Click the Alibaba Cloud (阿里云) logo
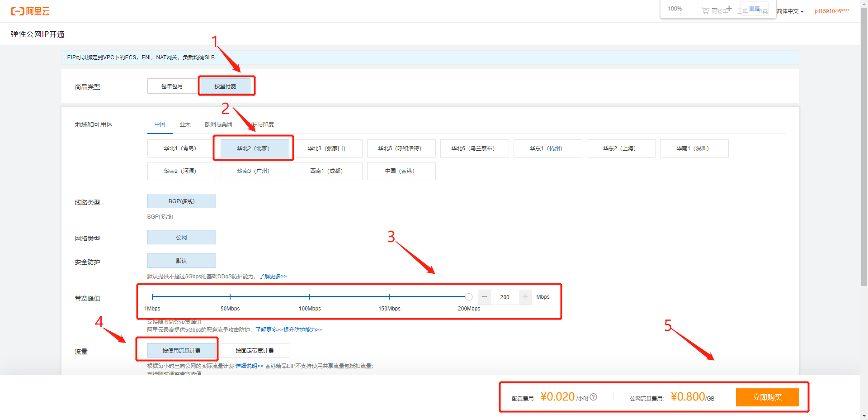 (x=30, y=11)
